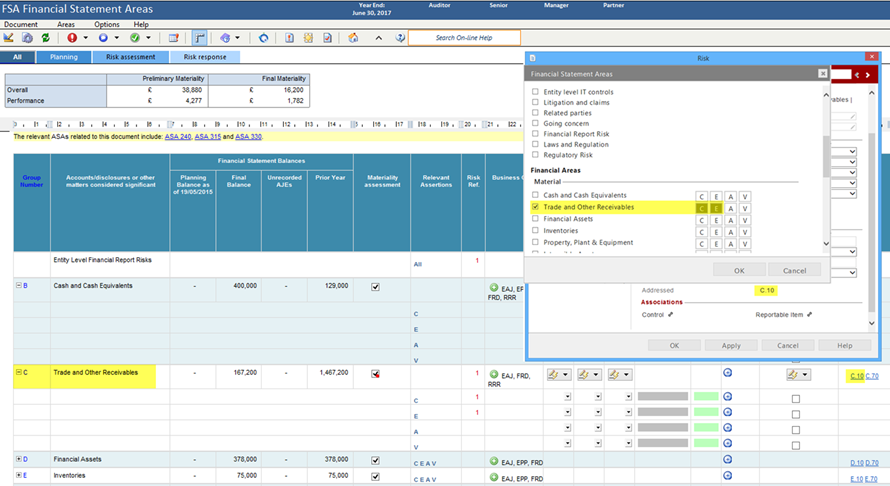Switch to the All tab
Viewport: 890px width, 486px height.
click(x=17, y=57)
